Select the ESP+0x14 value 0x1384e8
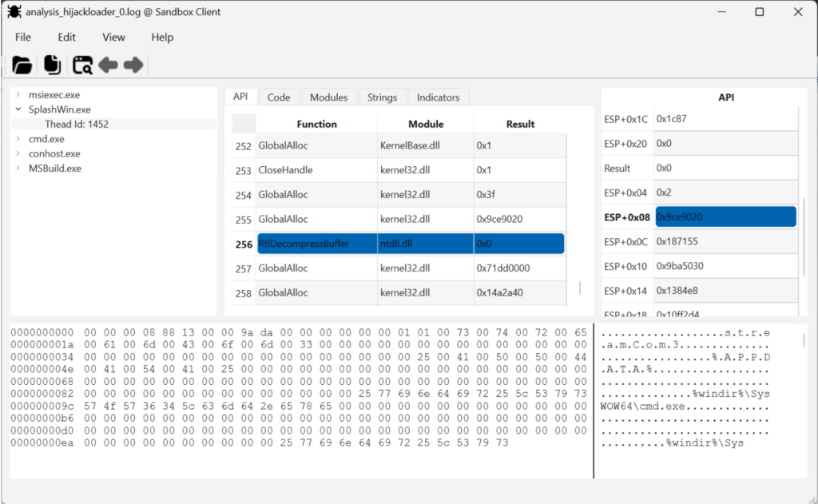Viewport: 818px width, 504px height. 725,291
